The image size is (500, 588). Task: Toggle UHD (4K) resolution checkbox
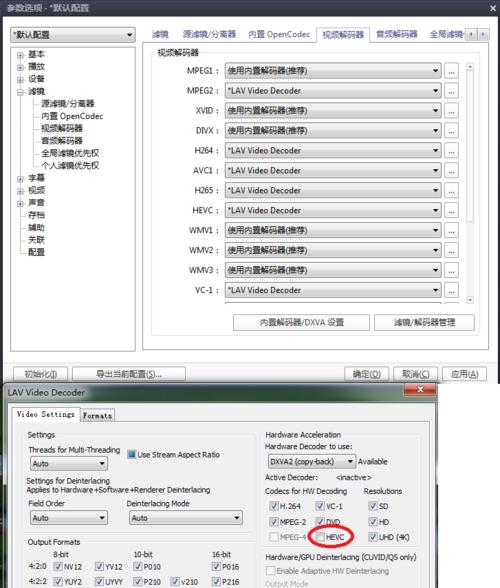click(x=373, y=537)
